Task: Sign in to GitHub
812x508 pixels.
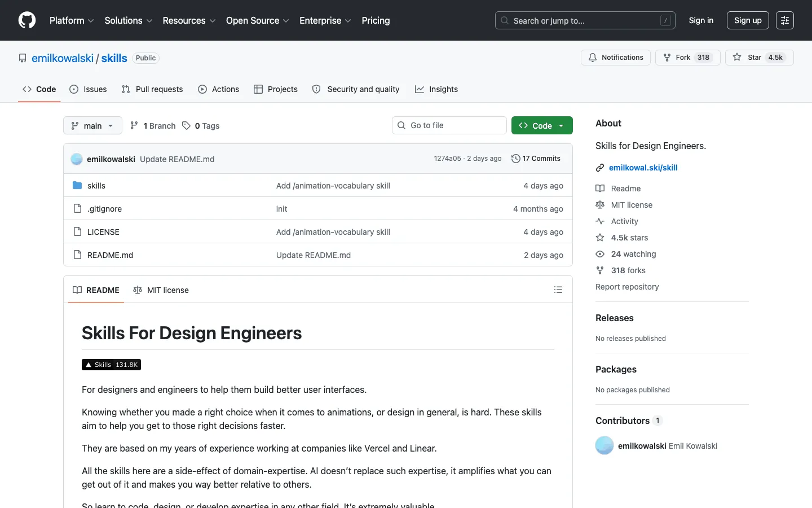Action: (701, 20)
